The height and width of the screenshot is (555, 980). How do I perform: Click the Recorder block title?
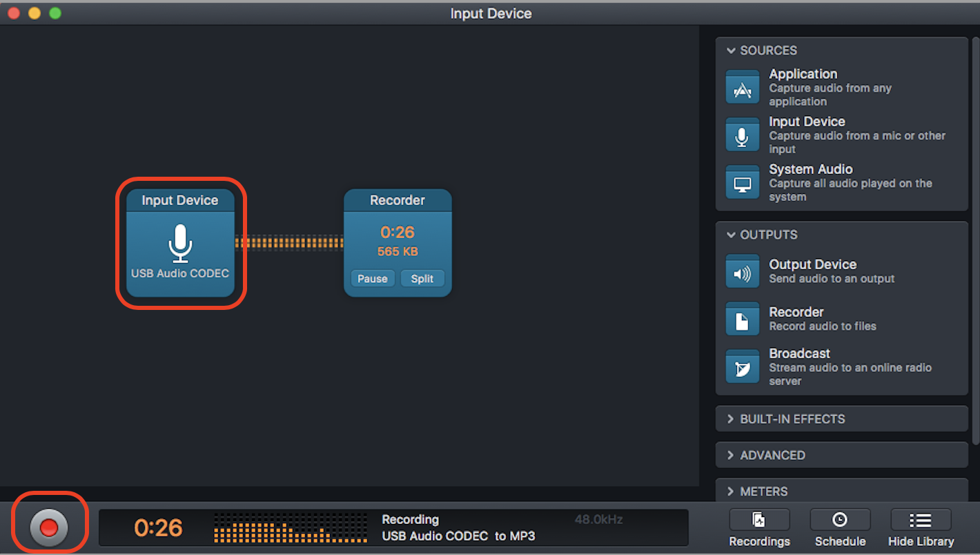[x=398, y=200]
